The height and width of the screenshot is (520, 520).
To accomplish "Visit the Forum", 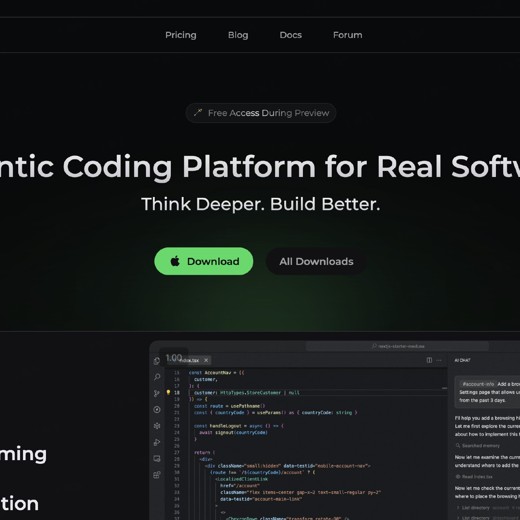I will [348, 35].
